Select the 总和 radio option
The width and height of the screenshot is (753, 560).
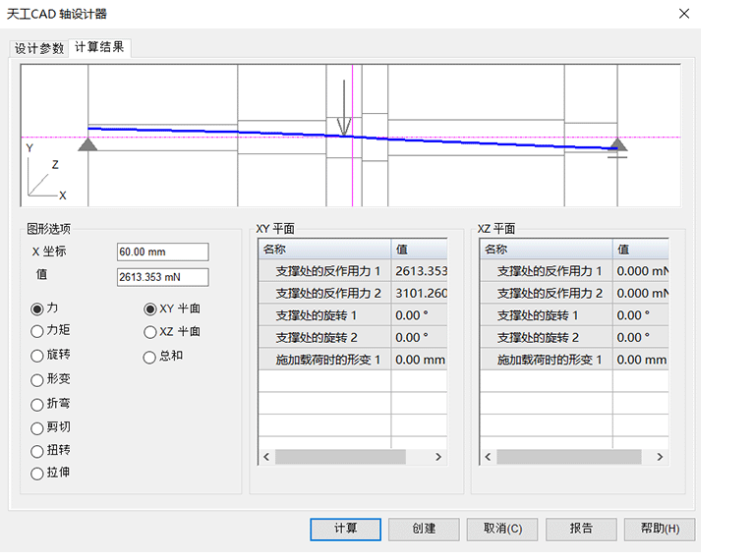click(150, 356)
